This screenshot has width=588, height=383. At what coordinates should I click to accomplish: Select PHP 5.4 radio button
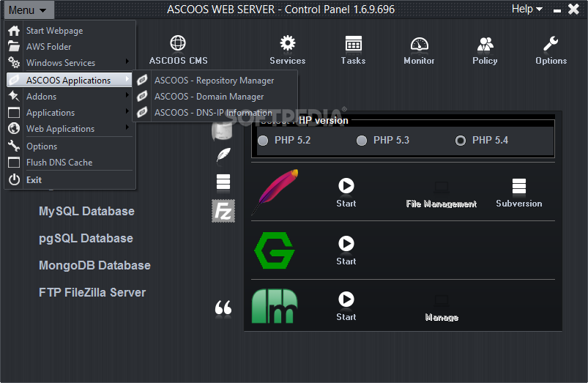pyautogui.click(x=461, y=141)
